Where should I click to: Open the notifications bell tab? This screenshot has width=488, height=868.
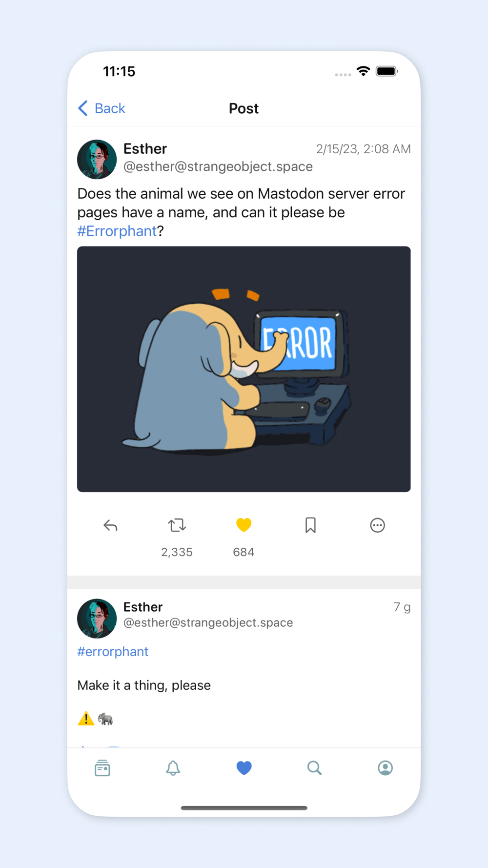click(x=173, y=768)
